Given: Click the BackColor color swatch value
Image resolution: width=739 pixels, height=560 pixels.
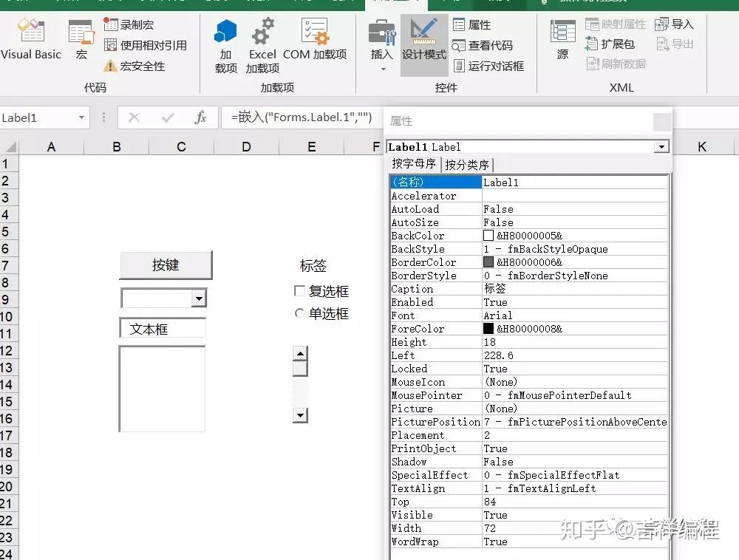Looking at the screenshot, I should [488, 235].
